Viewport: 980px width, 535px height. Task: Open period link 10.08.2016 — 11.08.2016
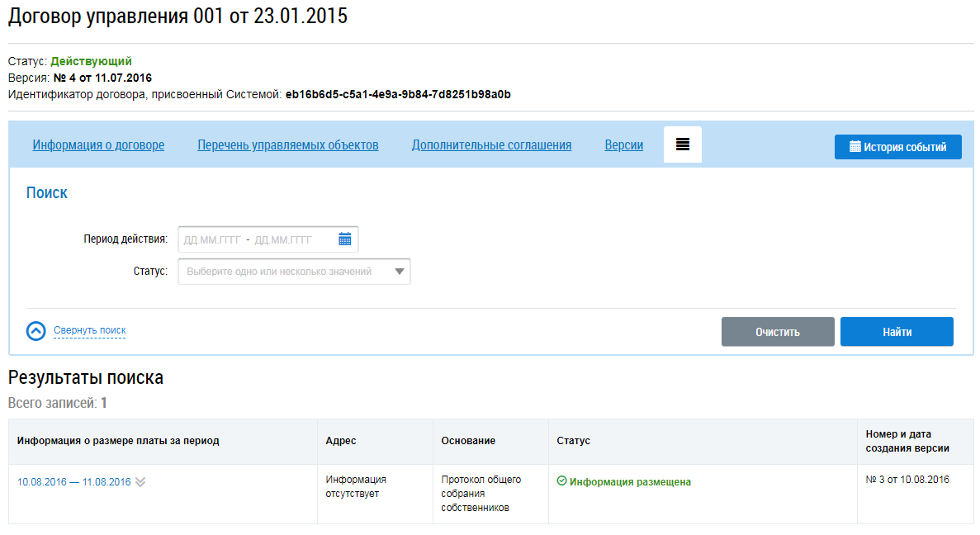(x=73, y=482)
